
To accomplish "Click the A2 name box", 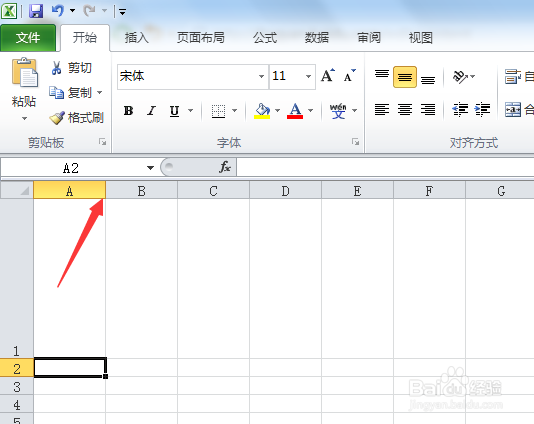I will pyautogui.click(x=71, y=168).
